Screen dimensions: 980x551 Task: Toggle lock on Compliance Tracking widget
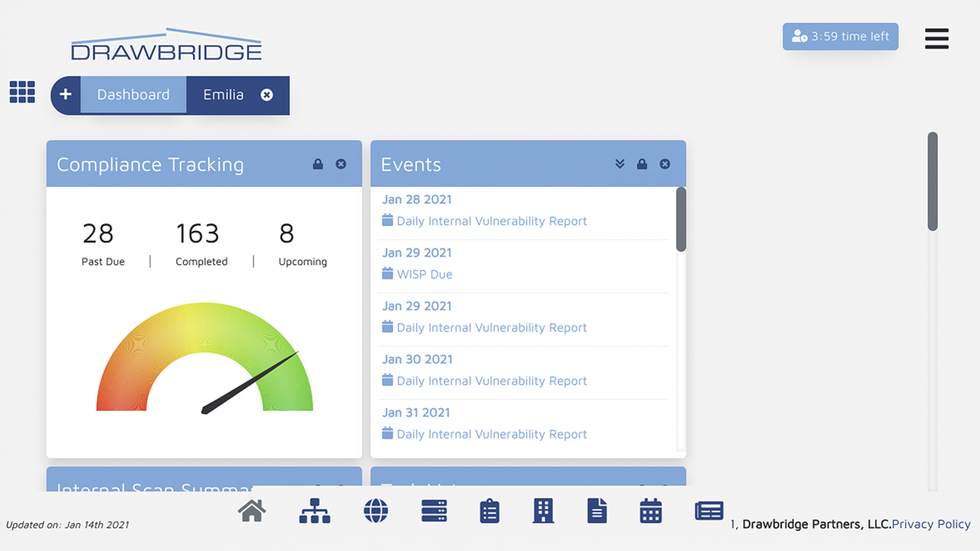coord(318,164)
